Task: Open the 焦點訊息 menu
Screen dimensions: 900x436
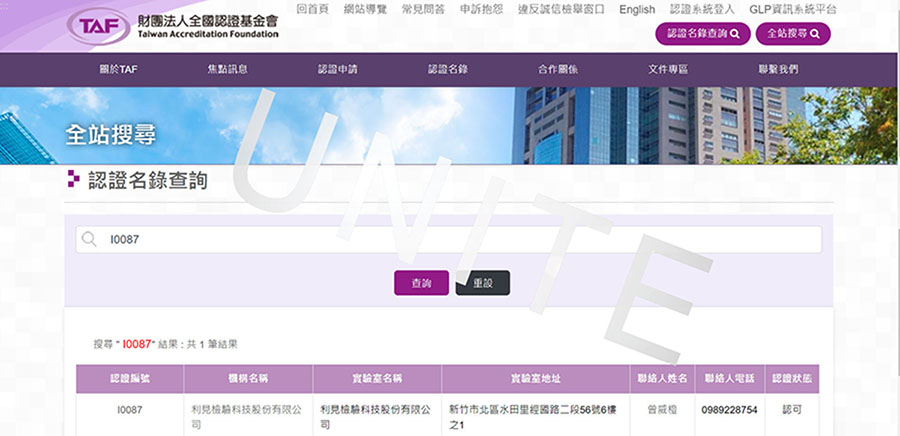Action: pos(228,69)
